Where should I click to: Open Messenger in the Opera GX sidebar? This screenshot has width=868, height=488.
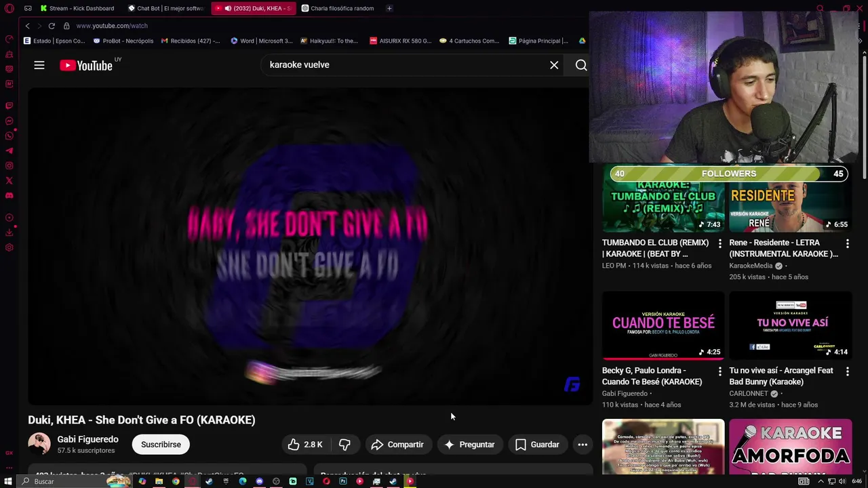click(x=9, y=121)
